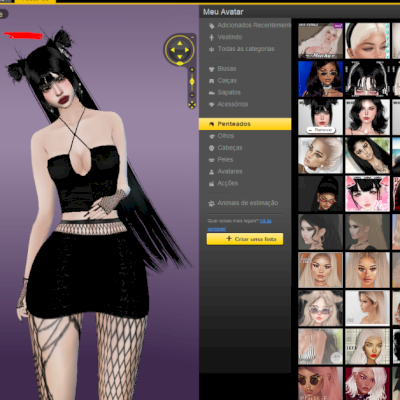
Task: Select high ponytail with red sunglasses thumbnail
Action: coord(320,194)
